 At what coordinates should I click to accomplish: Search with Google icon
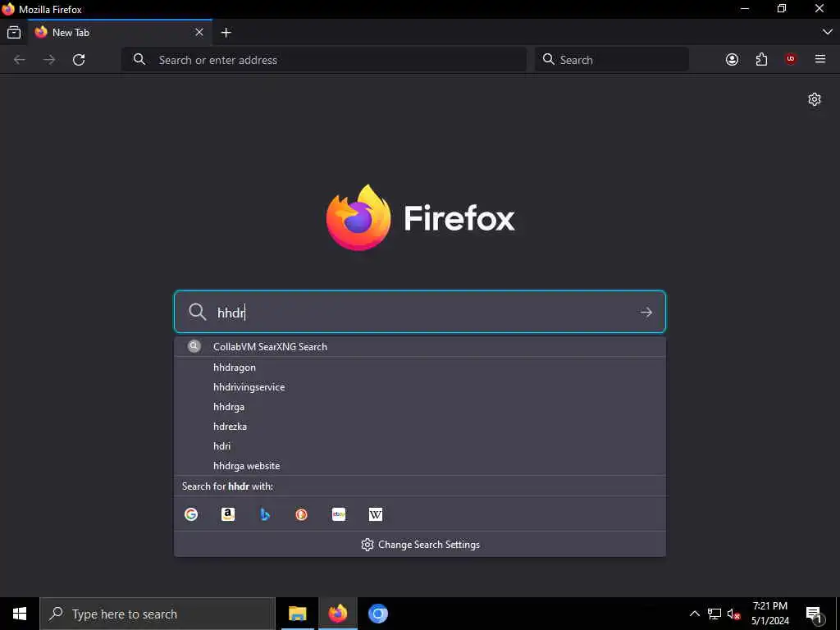[191, 514]
